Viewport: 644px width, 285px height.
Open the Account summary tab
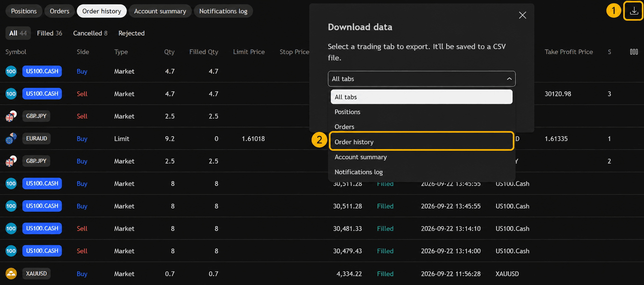coord(160,11)
